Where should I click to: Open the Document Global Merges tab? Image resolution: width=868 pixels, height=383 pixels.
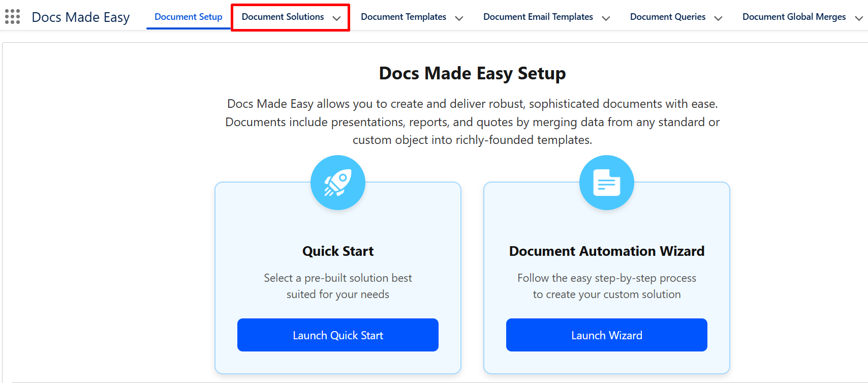coord(794,17)
